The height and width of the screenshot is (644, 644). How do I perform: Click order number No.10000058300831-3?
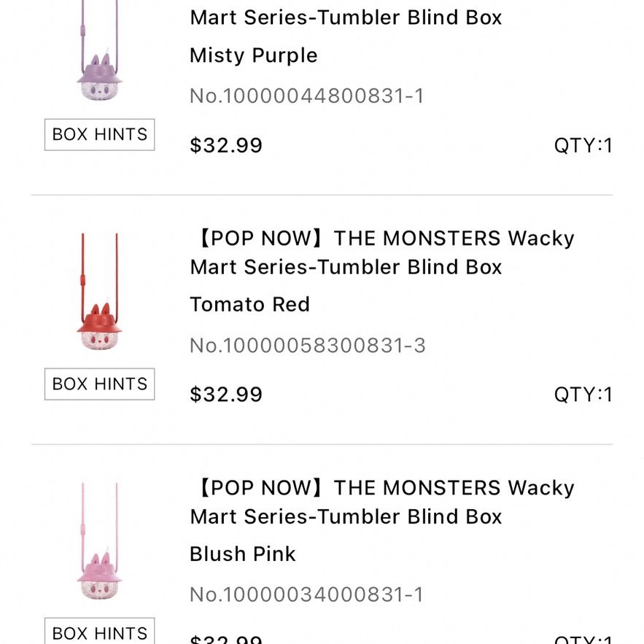pos(308,346)
